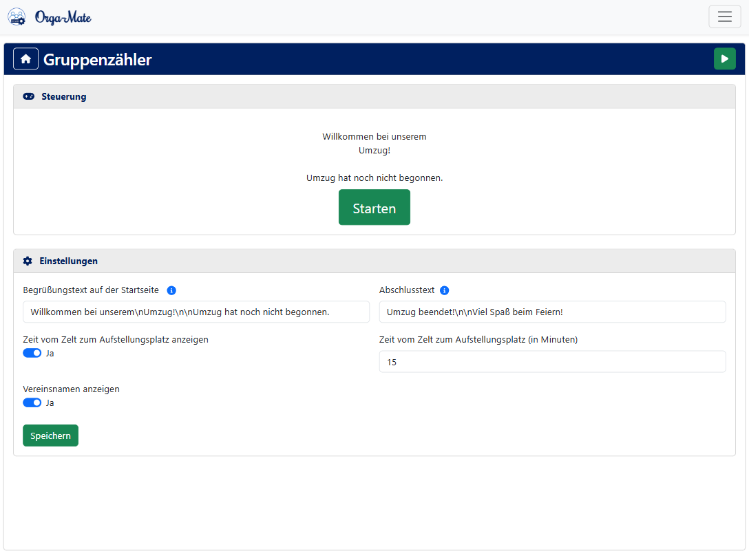Click the Orga-Mate brand name text
This screenshot has height=560, width=749.
pyautogui.click(x=63, y=17)
